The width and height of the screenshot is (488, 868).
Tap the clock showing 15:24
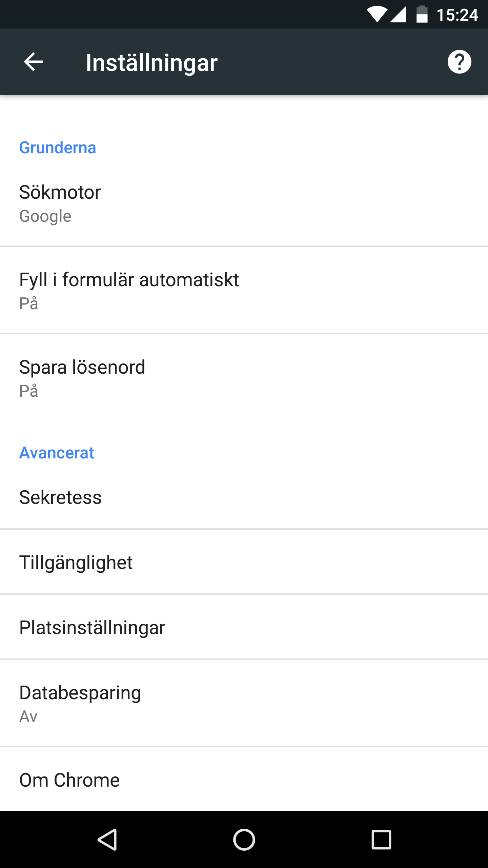[x=457, y=15]
